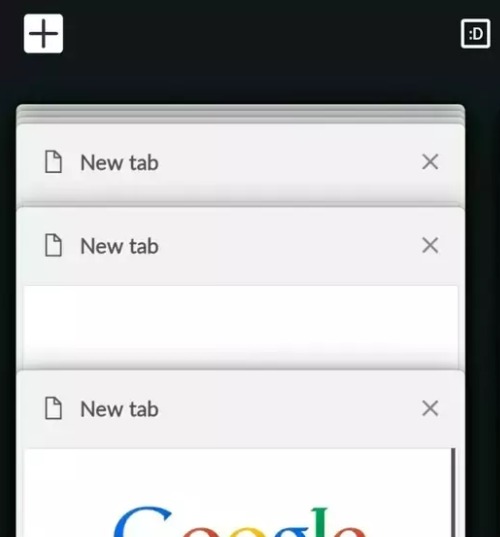The height and width of the screenshot is (537, 500).
Task: Tap lower edge of topmost tab card
Action: (240, 197)
